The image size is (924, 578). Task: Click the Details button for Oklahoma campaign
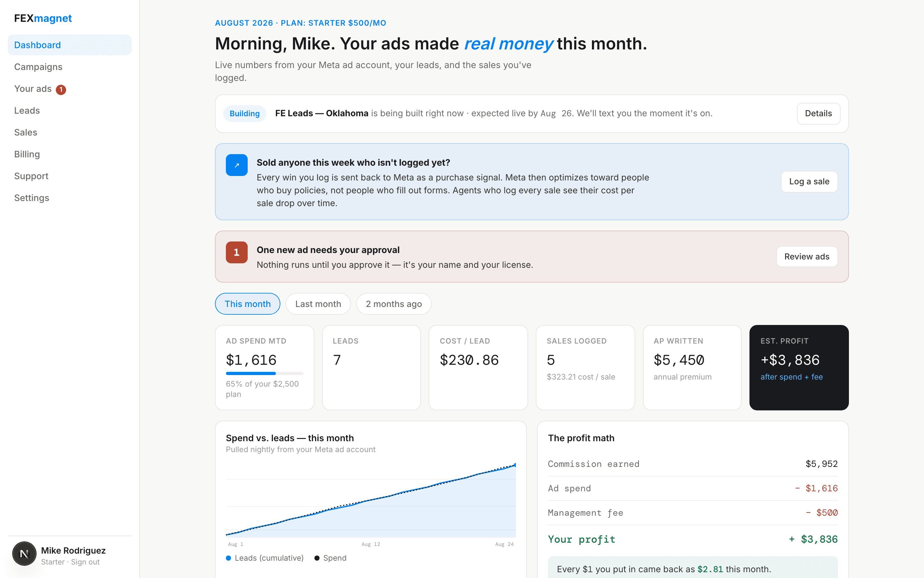(818, 114)
